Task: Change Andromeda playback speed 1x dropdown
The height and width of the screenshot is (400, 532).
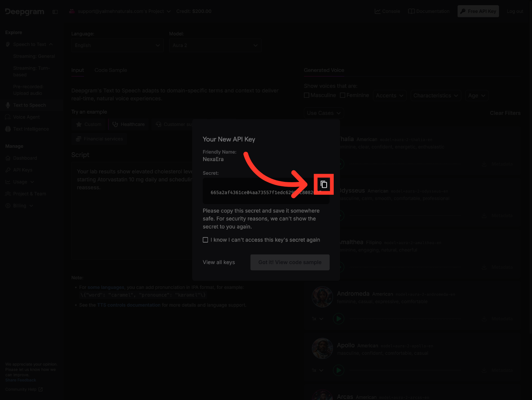Action: point(318,319)
